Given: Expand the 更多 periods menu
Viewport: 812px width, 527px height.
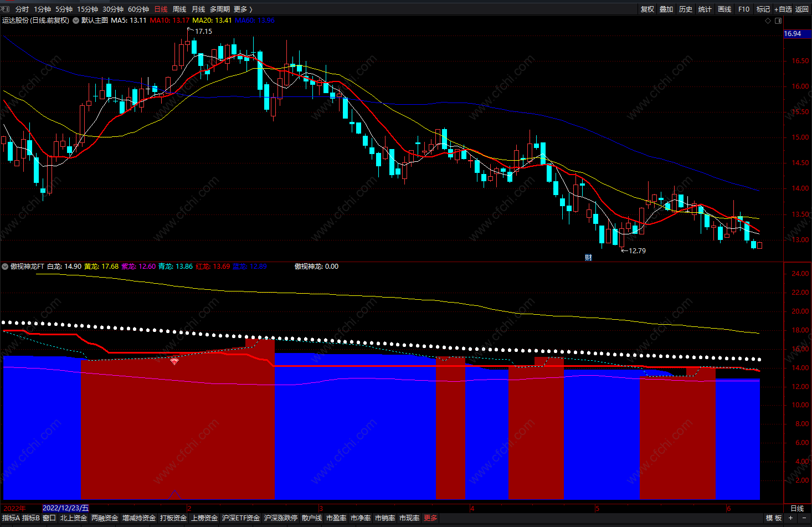Looking at the screenshot, I should click(243, 9).
